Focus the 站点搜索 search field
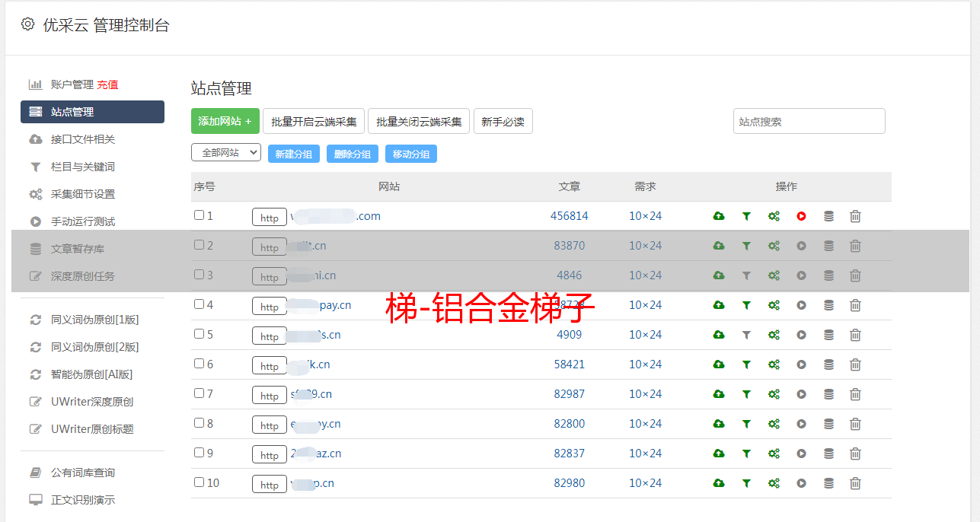 click(809, 121)
